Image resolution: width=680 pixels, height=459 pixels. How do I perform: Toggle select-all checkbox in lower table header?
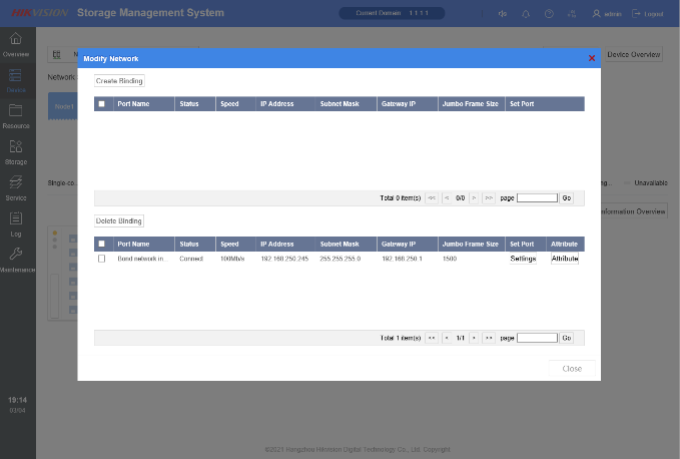101,243
